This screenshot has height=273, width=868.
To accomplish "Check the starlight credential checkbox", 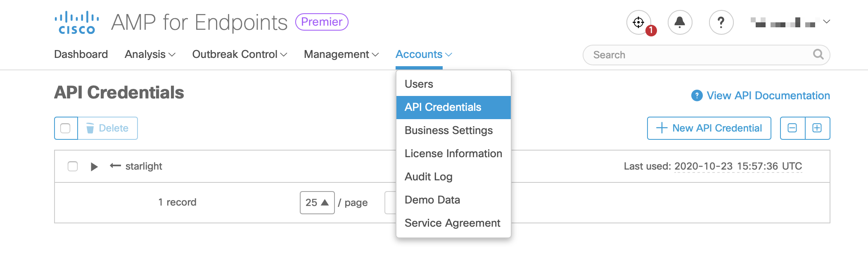I will tap(73, 166).
